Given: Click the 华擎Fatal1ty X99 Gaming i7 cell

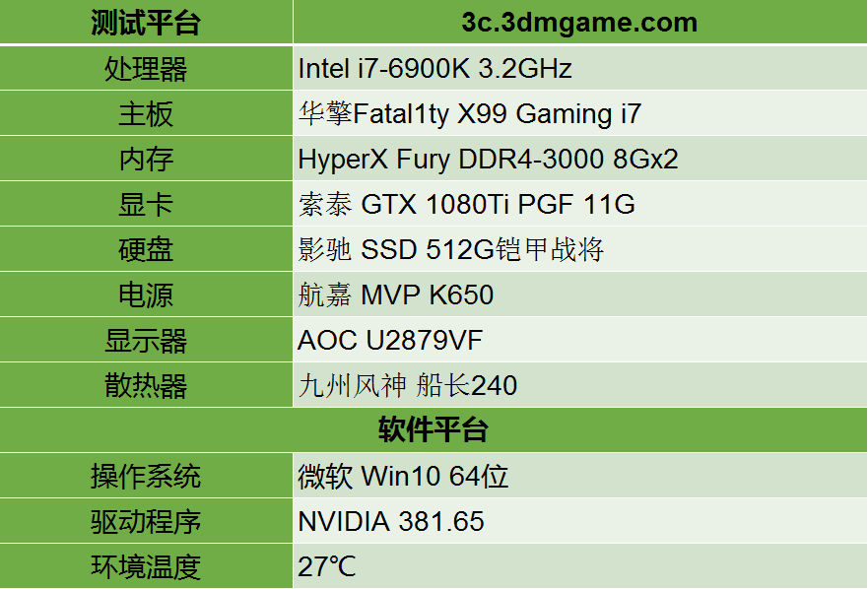Looking at the screenshot, I should point(580,113).
